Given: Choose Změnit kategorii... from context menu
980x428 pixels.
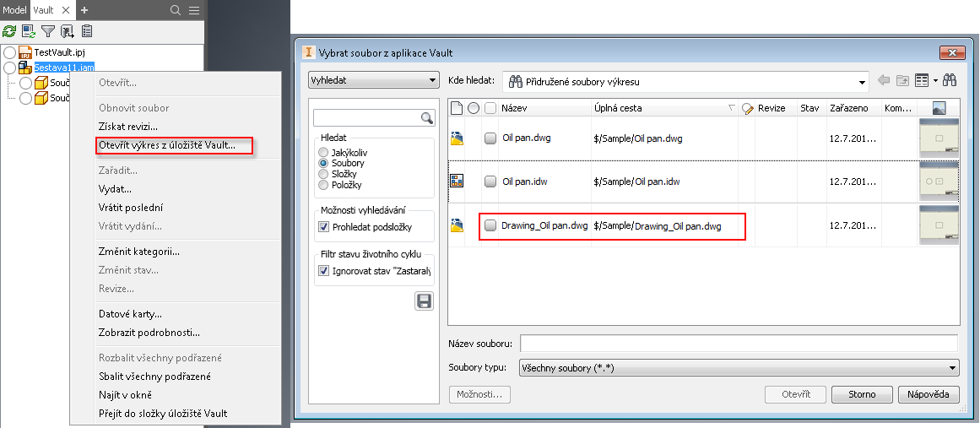Looking at the screenshot, I should [139, 252].
